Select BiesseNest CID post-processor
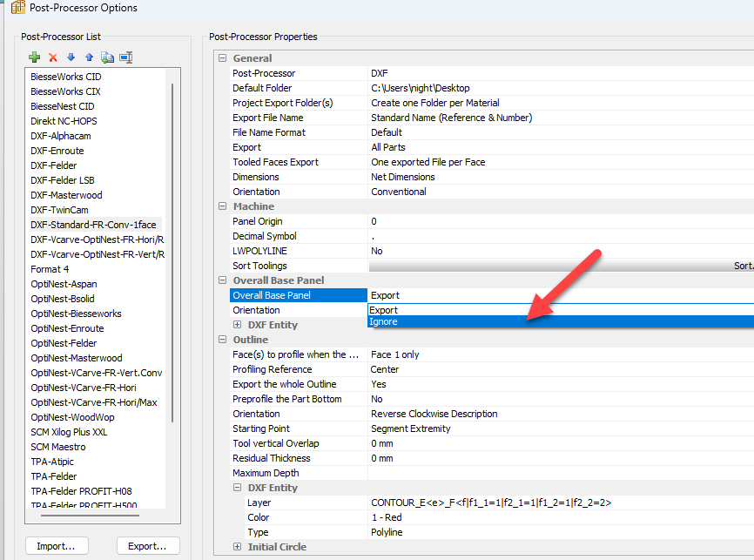The image size is (754, 560). pos(63,106)
